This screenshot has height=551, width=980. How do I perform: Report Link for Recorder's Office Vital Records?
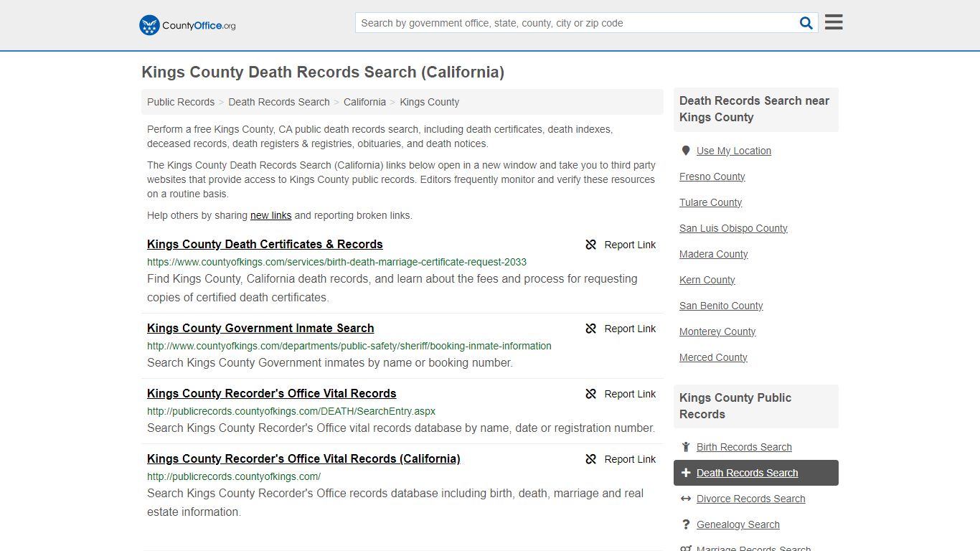(630, 394)
